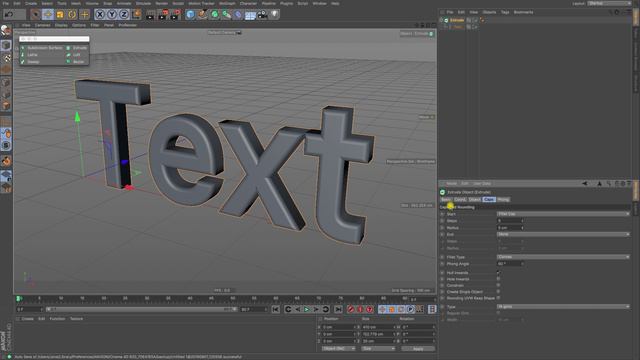Viewport: 640px width, 360px height.
Task: Select Texture mode checkered icon
Action: tap(6, 58)
